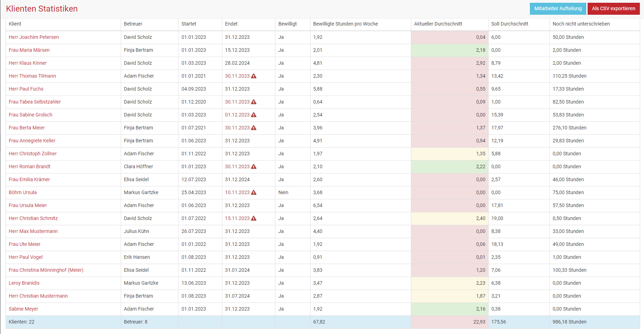Export table with Als CSV exportieren

[613, 9]
